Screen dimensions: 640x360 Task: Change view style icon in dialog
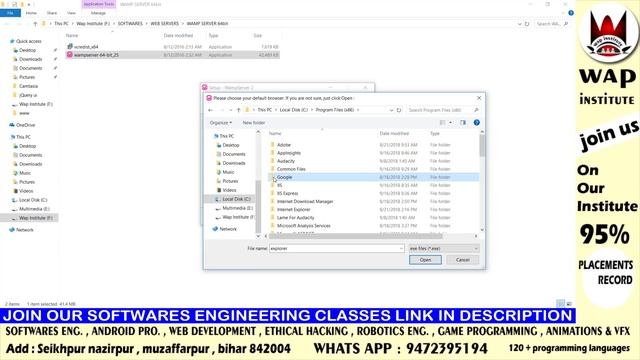(442, 122)
